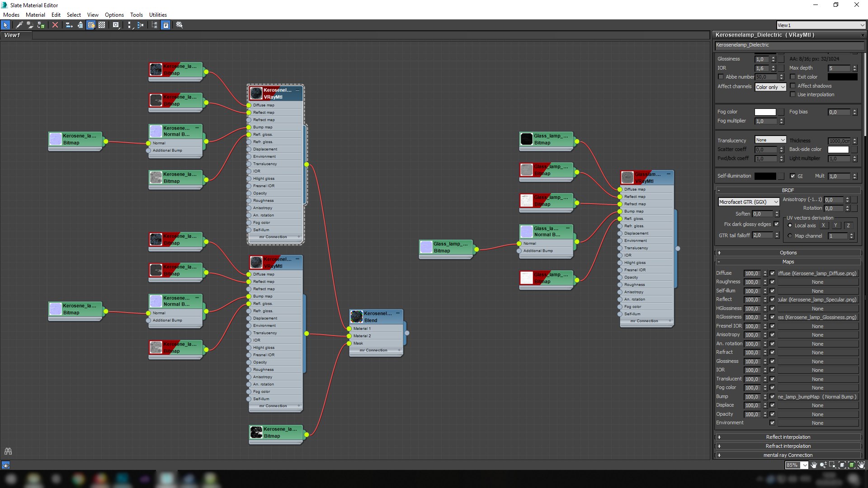This screenshot has width=868, height=488.
Task: Select the Local axis radio button
Action: tap(790, 225)
